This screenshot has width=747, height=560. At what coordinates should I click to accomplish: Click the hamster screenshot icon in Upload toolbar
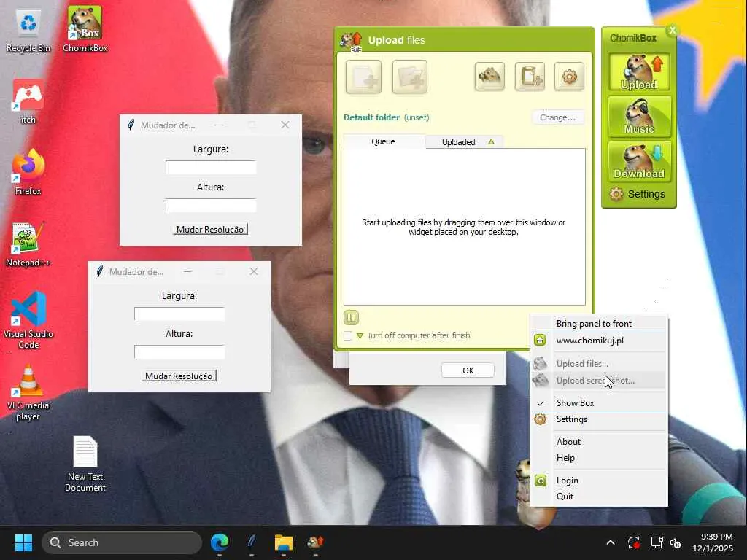coord(489,76)
